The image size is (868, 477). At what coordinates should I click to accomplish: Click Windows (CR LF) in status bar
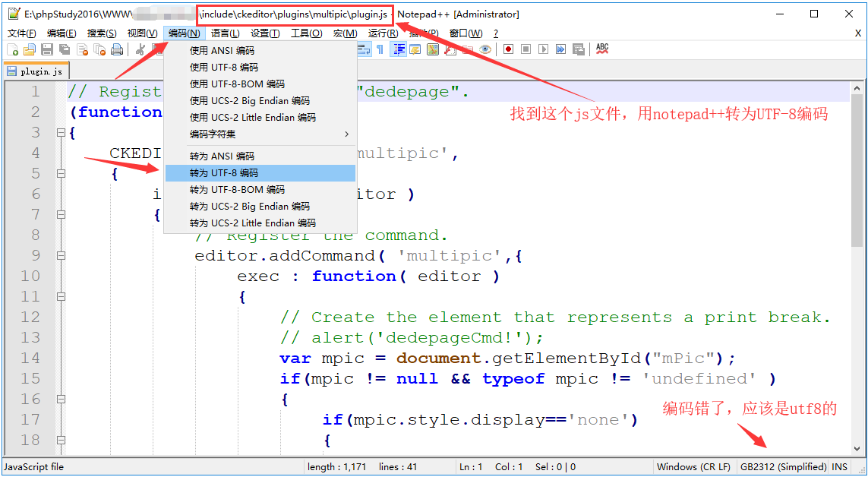click(693, 467)
